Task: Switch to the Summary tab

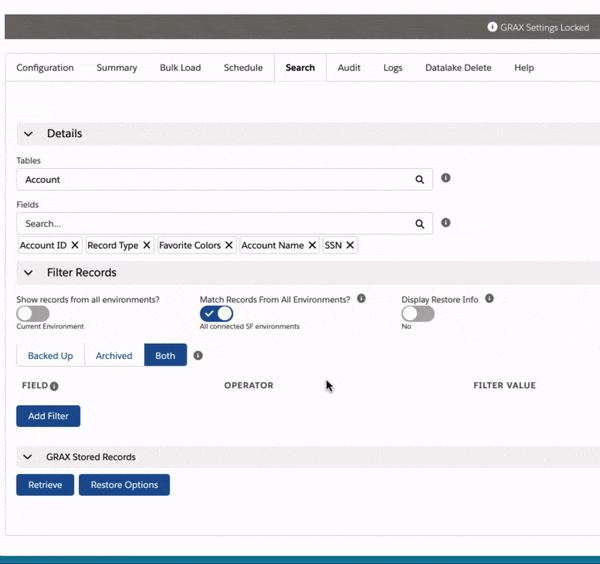Action: [x=117, y=68]
